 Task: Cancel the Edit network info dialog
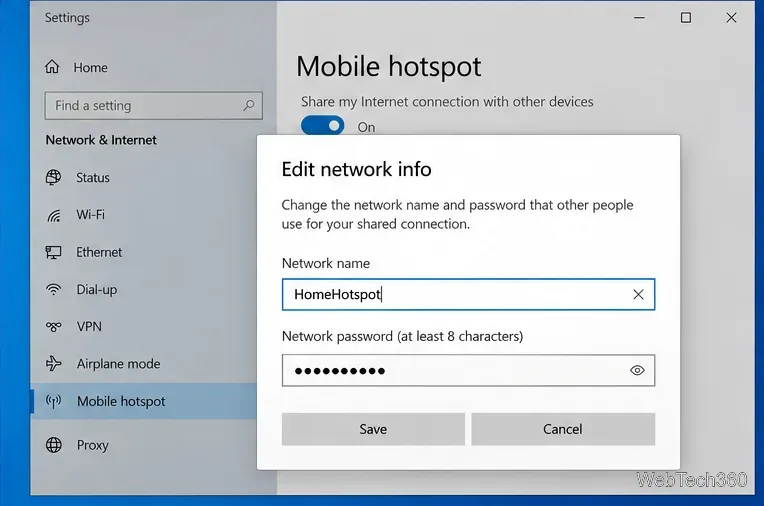click(563, 429)
